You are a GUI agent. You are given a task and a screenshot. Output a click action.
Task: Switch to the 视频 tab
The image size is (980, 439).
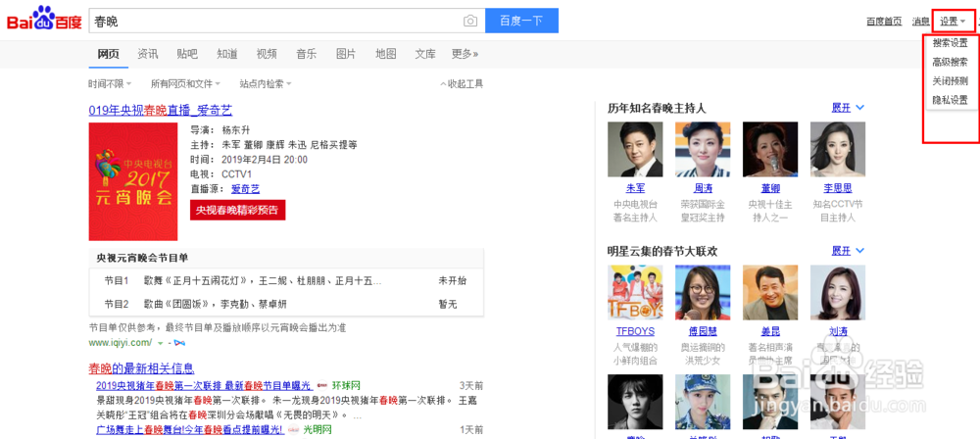tap(267, 55)
